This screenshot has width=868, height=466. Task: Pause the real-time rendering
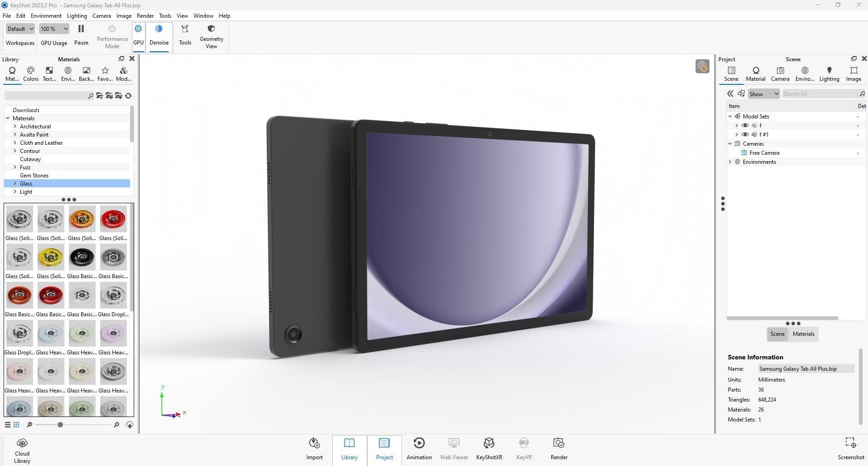(x=81, y=34)
